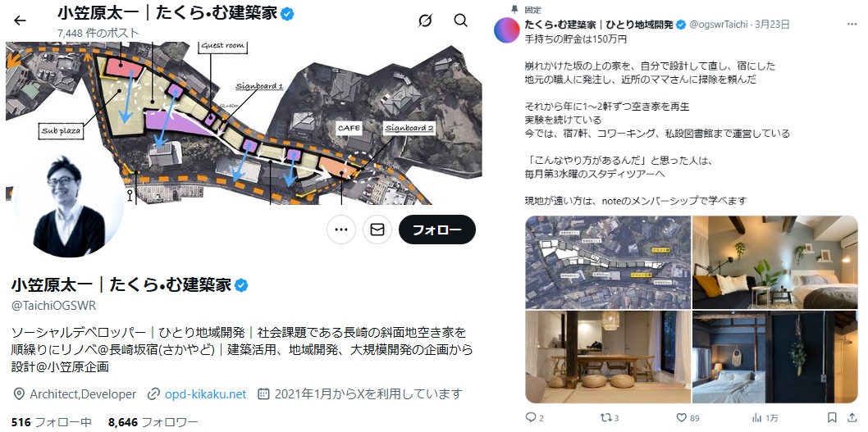The image size is (868, 432).
Task: View analytics showing 1万 views
Action: click(765, 417)
